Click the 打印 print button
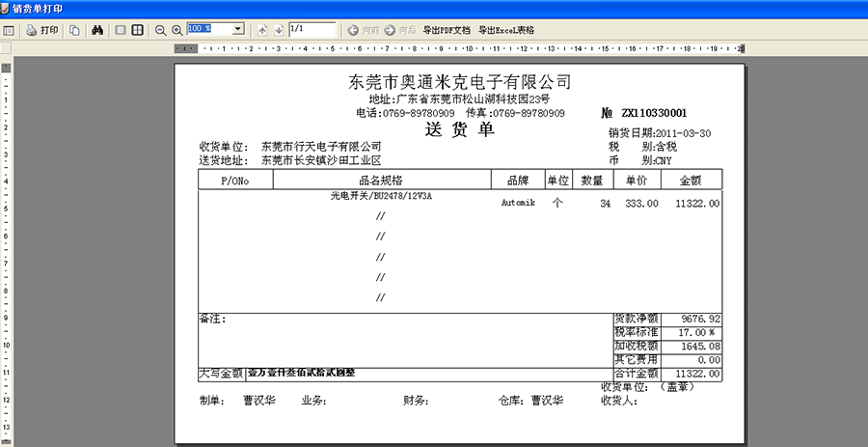The height and width of the screenshot is (447, 868). [42, 31]
